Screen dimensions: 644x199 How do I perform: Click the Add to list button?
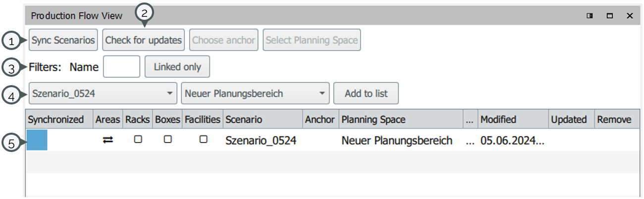pos(366,93)
